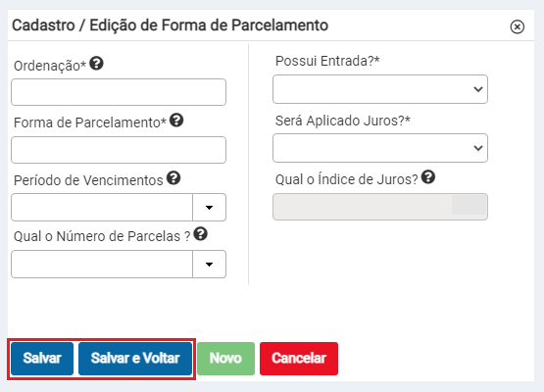Close the dialog with the X icon
The image size is (544, 392).
tap(517, 26)
